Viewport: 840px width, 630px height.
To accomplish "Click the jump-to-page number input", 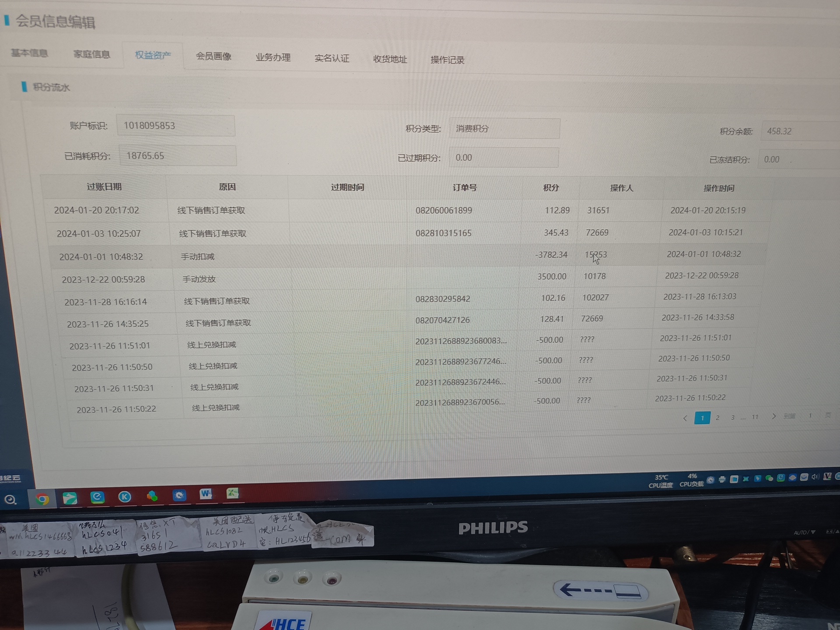I will [x=810, y=416].
